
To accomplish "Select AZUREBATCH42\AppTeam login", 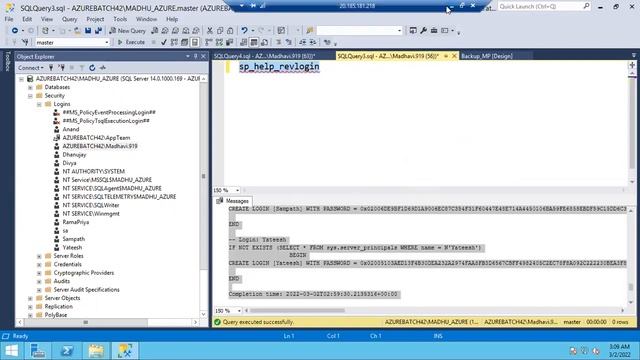I will point(96,138).
